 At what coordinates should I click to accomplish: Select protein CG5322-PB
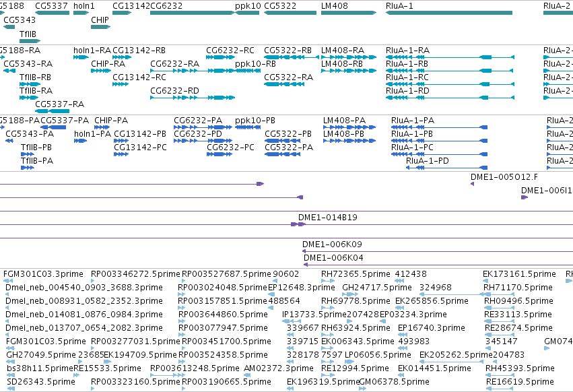click(x=288, y=134)
